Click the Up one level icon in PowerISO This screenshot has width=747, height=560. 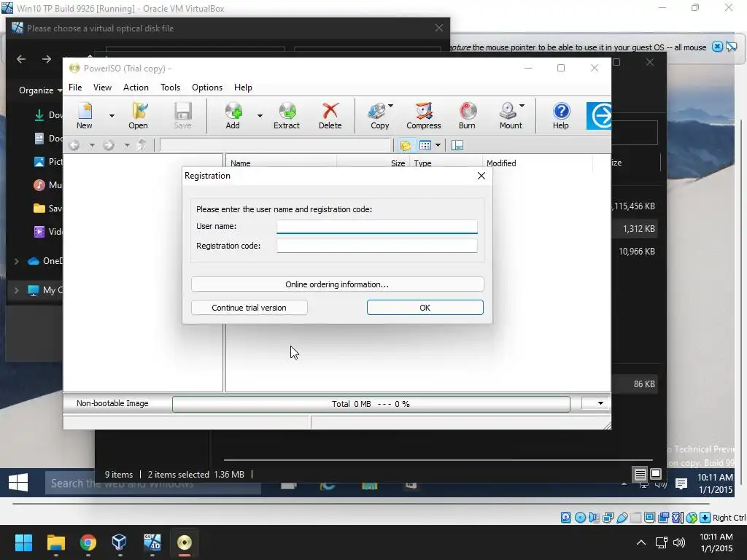142,145
